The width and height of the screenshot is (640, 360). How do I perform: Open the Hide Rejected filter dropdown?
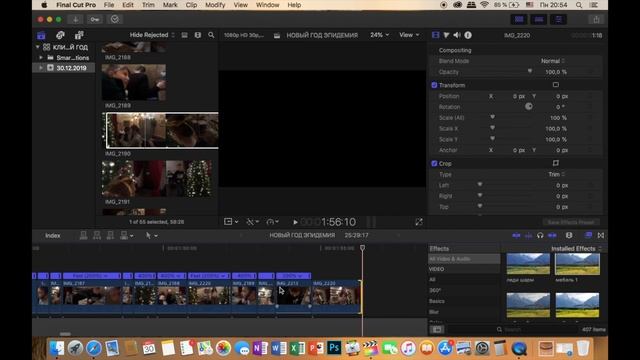(x=152, y=35)
